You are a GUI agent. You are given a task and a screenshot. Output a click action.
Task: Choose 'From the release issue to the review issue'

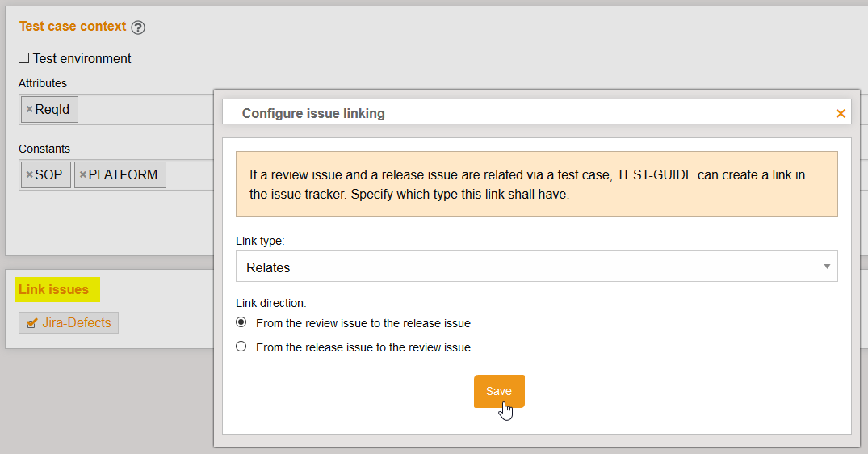point(241,347)
